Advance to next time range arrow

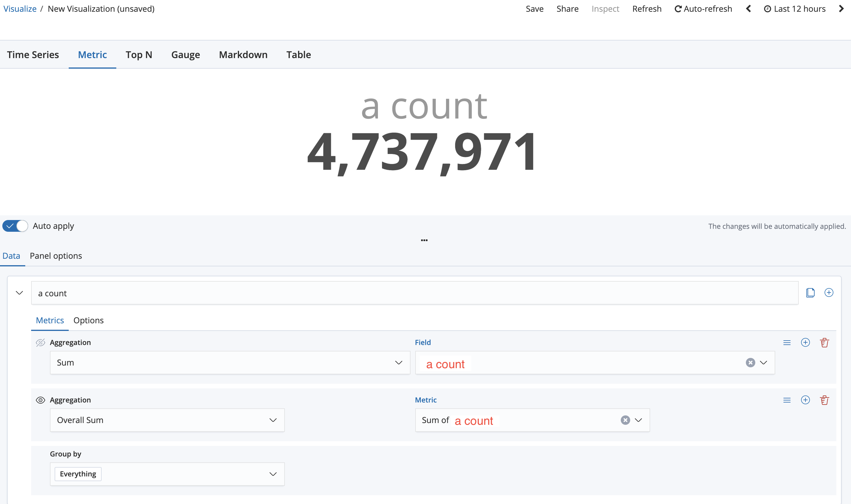click(841, 9)
